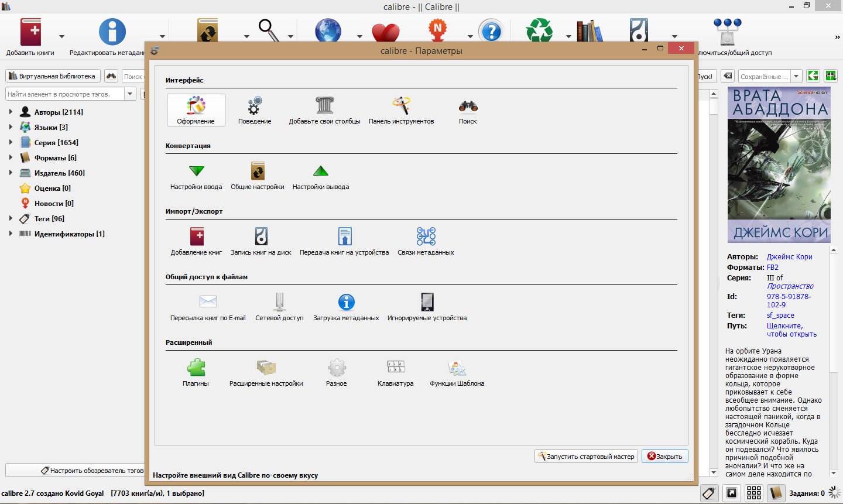Open the Плагины settings
The image size is (843, 504).
196,372
